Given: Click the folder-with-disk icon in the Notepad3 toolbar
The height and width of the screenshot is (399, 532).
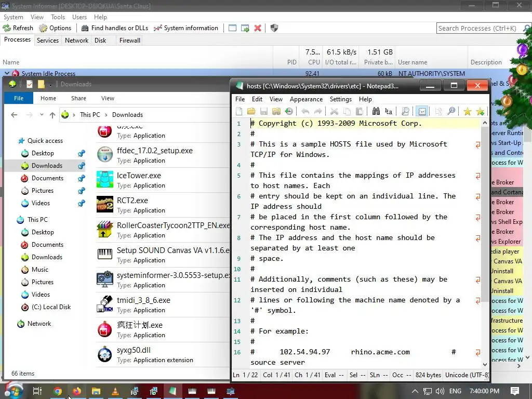Looking at the screenshot, I should [276, 111].
